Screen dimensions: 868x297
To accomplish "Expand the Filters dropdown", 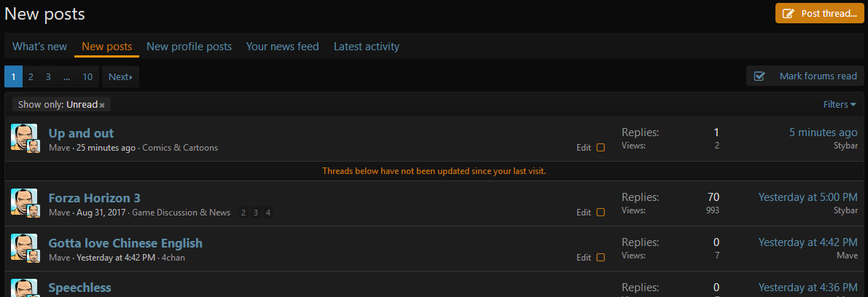I will pos(840,105).
